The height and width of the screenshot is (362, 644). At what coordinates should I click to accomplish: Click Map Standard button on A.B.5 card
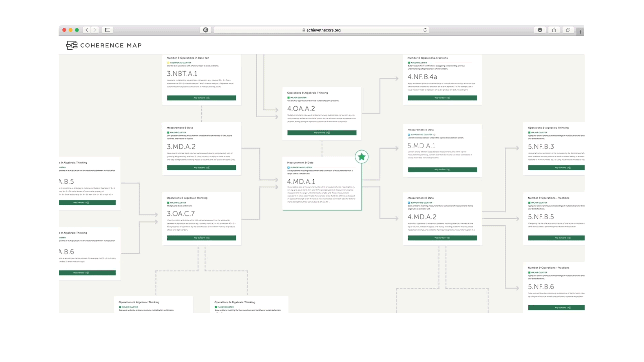(x=87, y=203)
